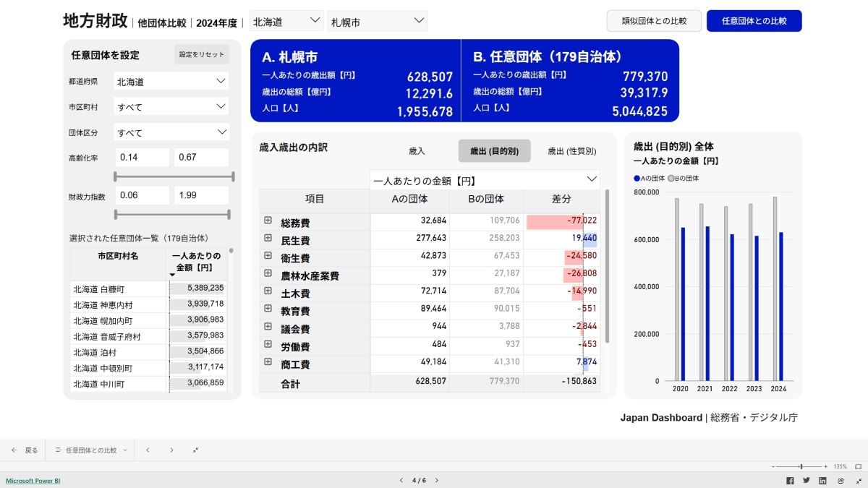Click the 高齢化率 maximum field 0.67
Image resolution: width=868 pixels, height=488 pixels.
point(202,158)
